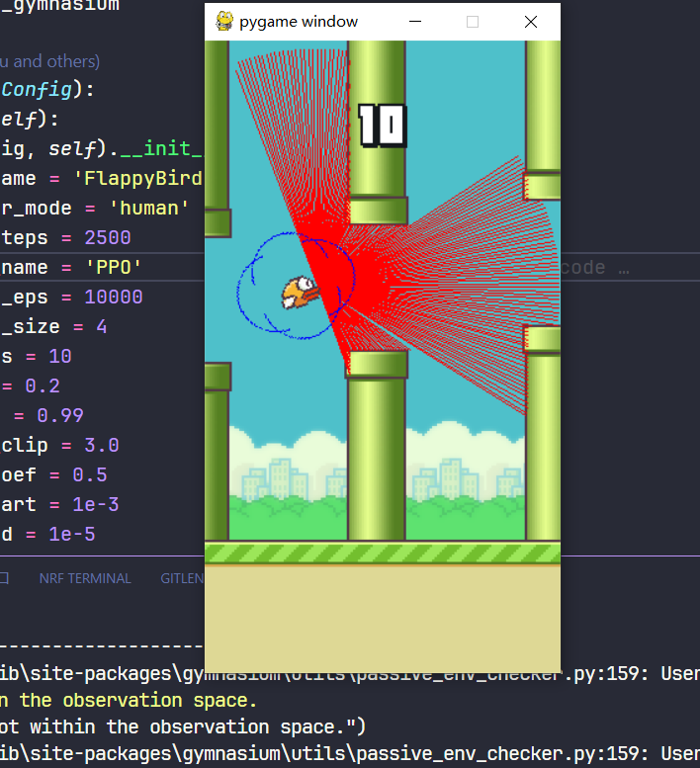This screenshot has width=700, height=768.
Task: Click the _size = 4 value in the editor
Action: [x=102, y=327]
